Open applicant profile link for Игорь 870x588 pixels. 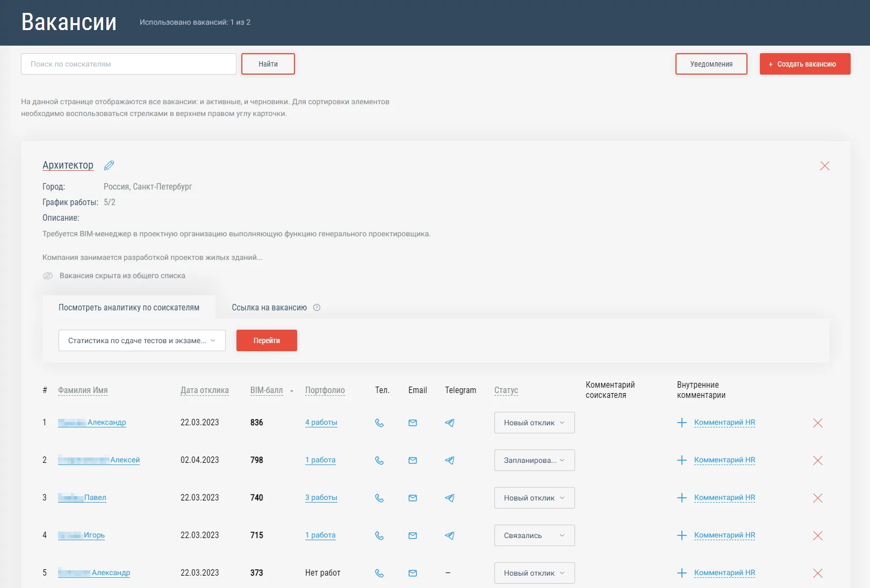pos(81,535)
